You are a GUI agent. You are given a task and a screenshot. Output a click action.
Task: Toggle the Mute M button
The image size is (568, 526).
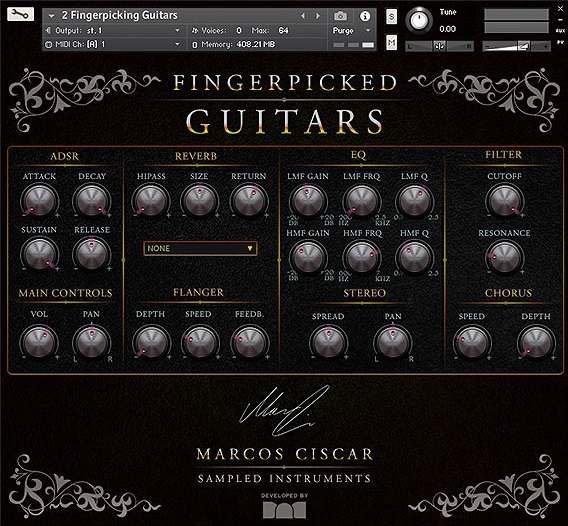[x=391, y=43]
